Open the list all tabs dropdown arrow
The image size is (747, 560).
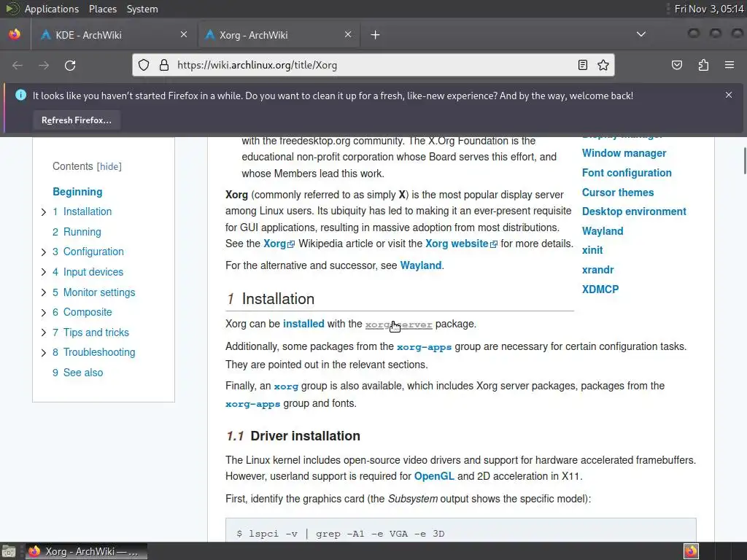[641, 34]
